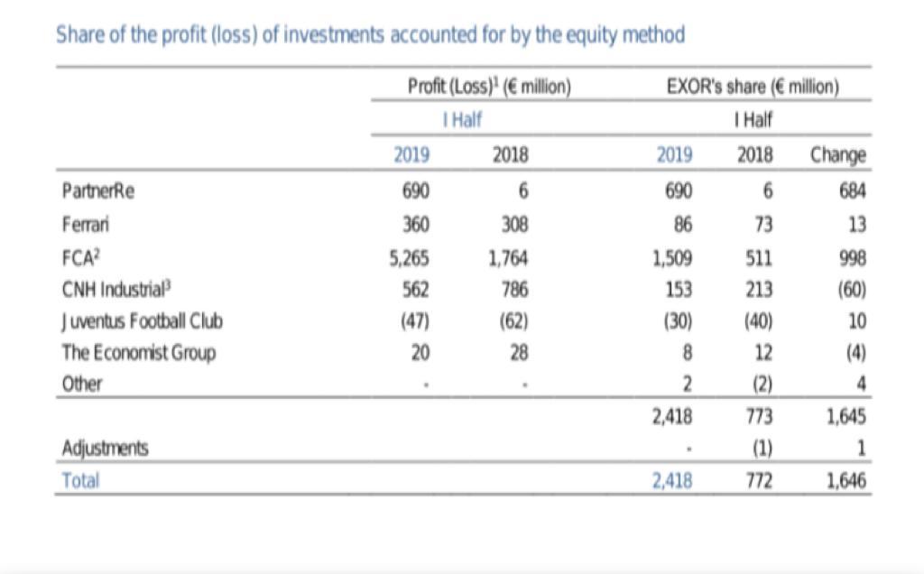The width and height of the screenshot is (924, 574).
Task: Click the Profit (Loss) column group header
Action: (x=490, y=87)
